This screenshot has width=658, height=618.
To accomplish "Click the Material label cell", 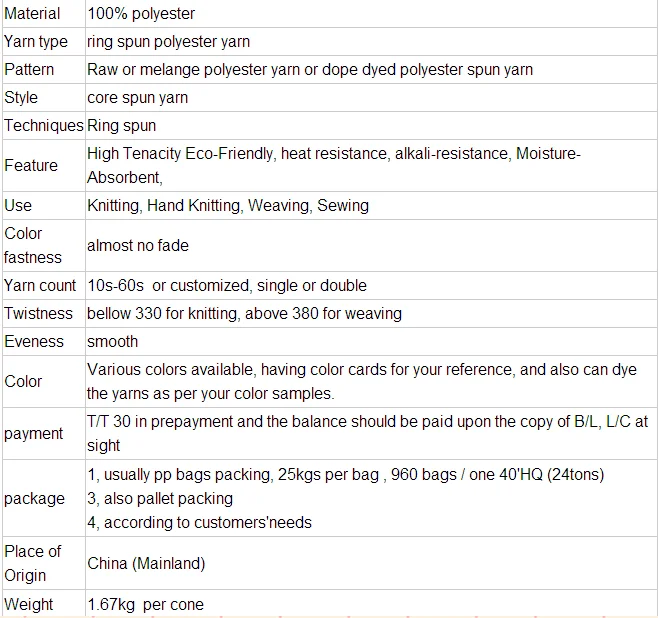I will click(32, 13).
